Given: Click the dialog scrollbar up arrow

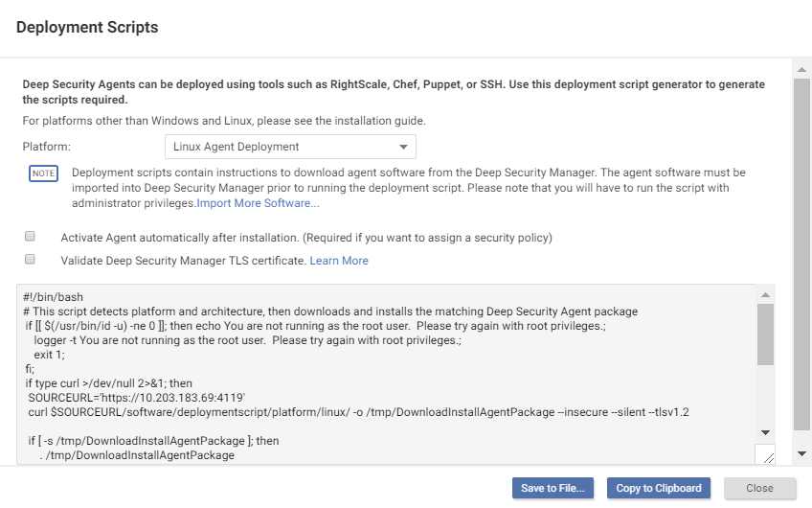Looking at the screenshot, I should pos(802,68).
